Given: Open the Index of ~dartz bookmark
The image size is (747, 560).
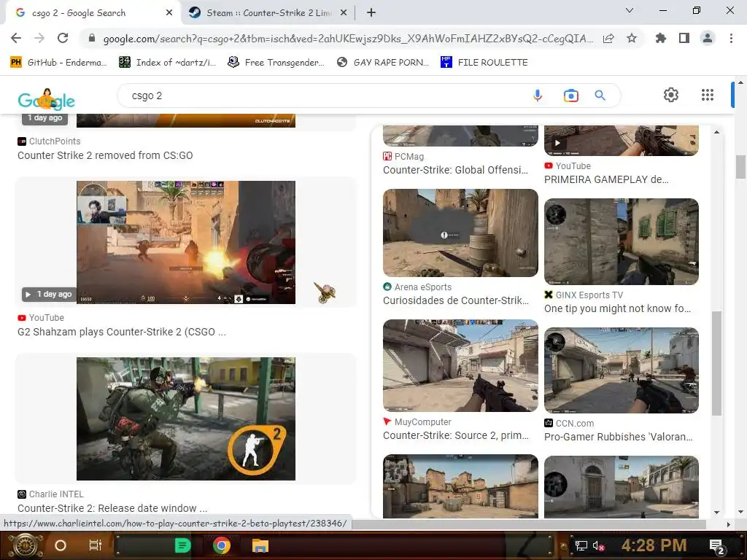Looking at the screenshot, I should coord(168,63).
